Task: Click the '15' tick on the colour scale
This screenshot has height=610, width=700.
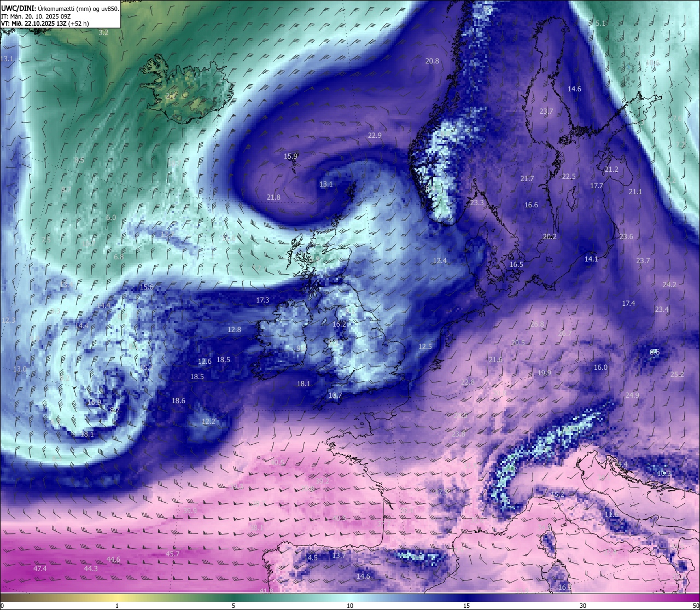Action: (466, 606)
